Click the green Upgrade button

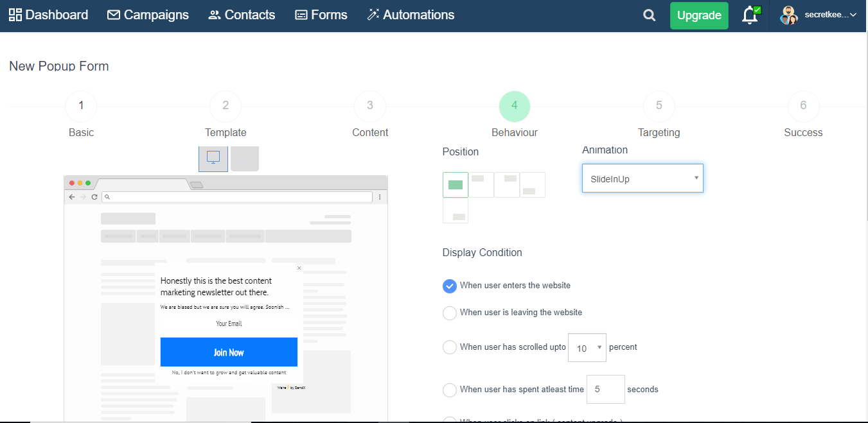(x=699, y=15)
